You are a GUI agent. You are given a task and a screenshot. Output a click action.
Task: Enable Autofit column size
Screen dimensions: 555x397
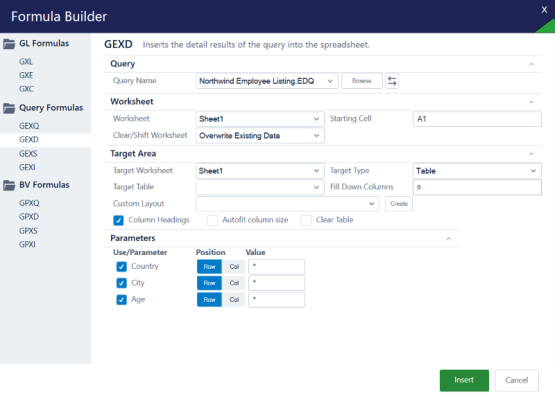click(212, 220)
